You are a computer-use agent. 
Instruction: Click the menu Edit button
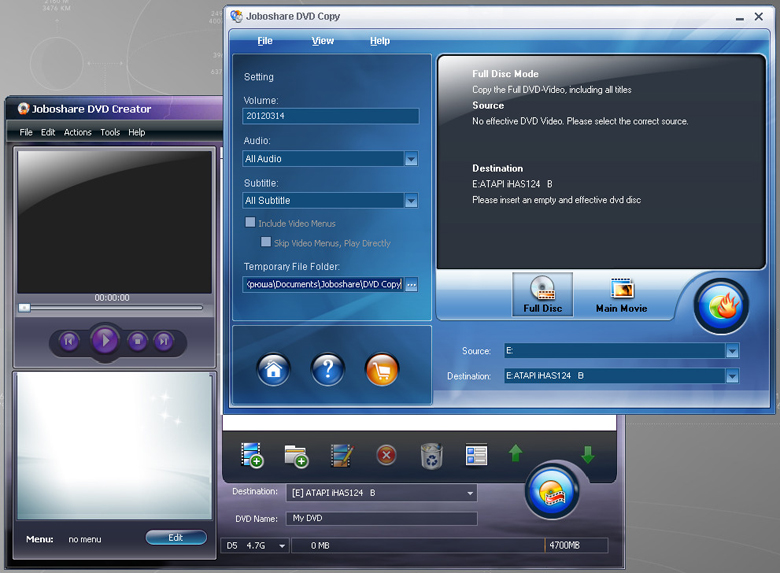point(176,538)
